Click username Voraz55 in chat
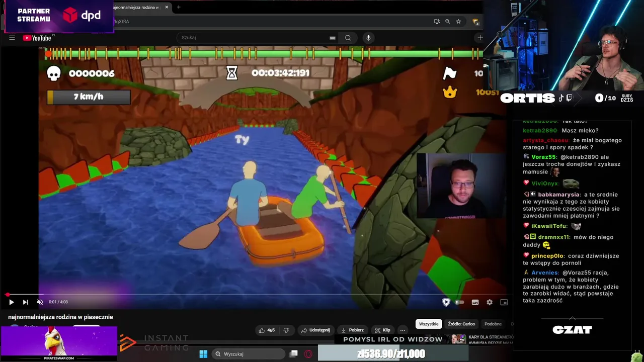The width and height of the screenshot is (644, 362). pyautogui.click(x=544, y=157)
